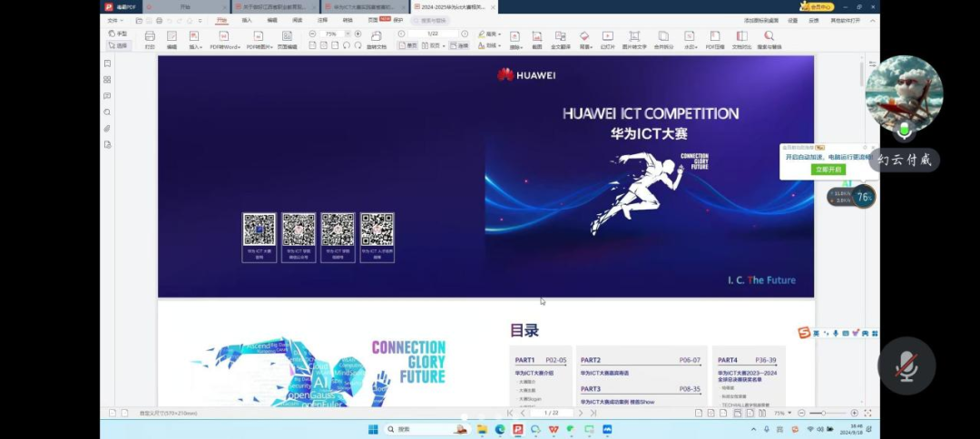The height and width of the screenshot is (439, 980).
Task: Switch to the Home (开始) ribbon tab
Action: 221,20
